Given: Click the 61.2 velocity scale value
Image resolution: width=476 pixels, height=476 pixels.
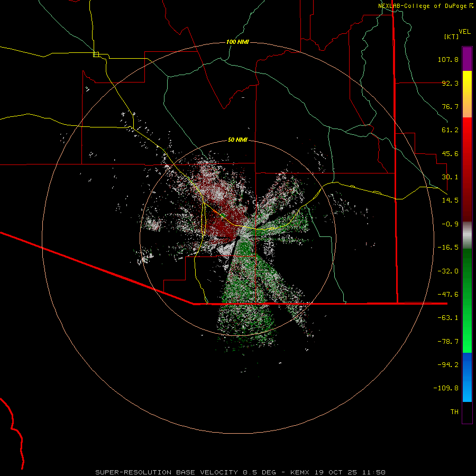Looking at the screenshot, I should [x=450, y=130].
